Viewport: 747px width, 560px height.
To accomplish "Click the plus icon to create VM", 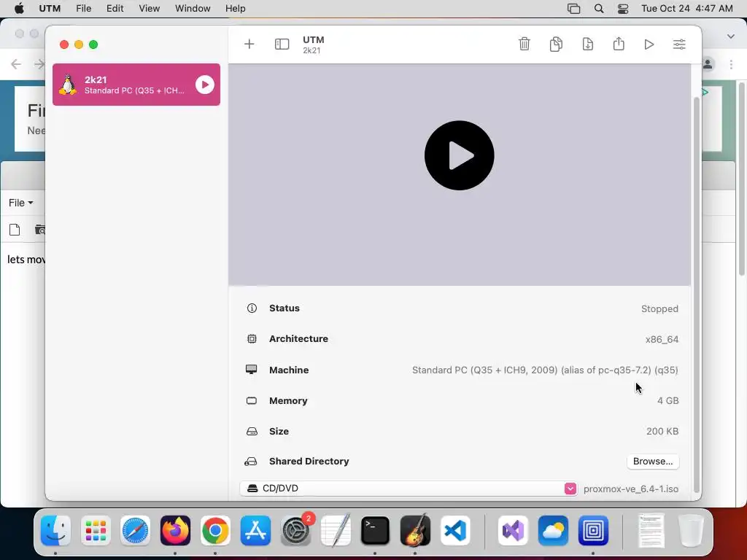I will (x=249, y=44).
